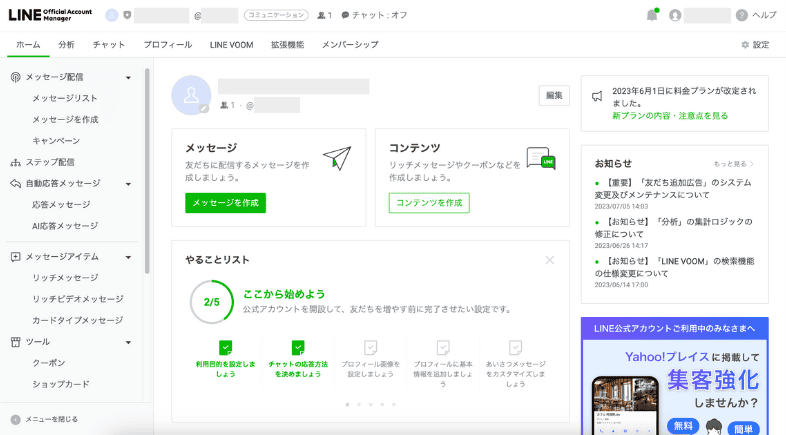Screen dimensions: 786x435
Task: Open クーポン in sidebar
Action: (49, 363)
